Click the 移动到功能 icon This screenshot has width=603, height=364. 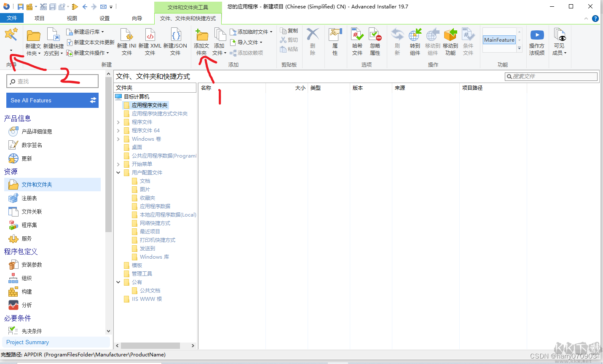(450, 41)
